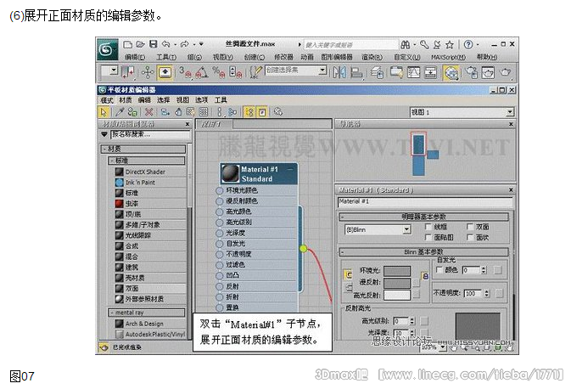
Task: Select 双面 material in browser list
Action: [x=150, y=289]
